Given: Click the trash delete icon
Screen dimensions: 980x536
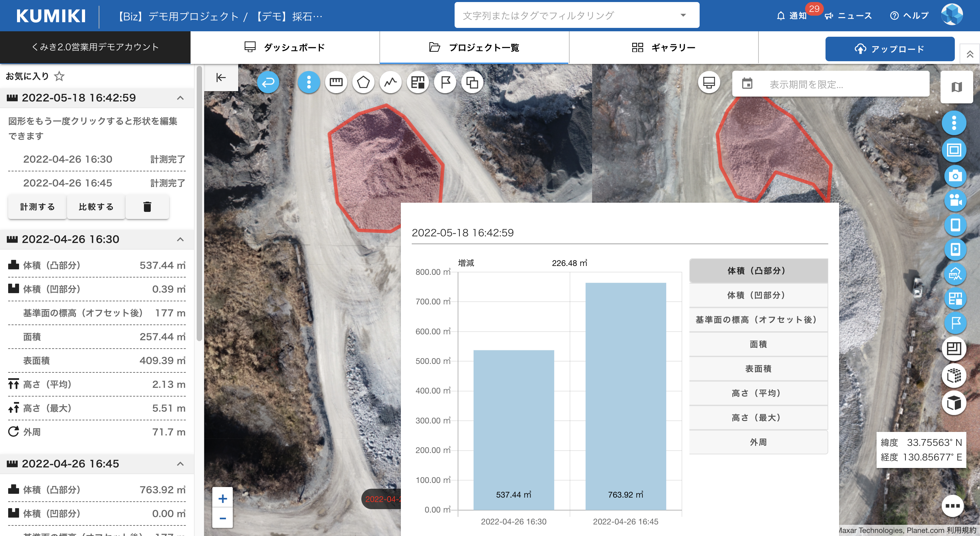Looking at the screenshot, I should pyautogui.click(x=147, y=207).
